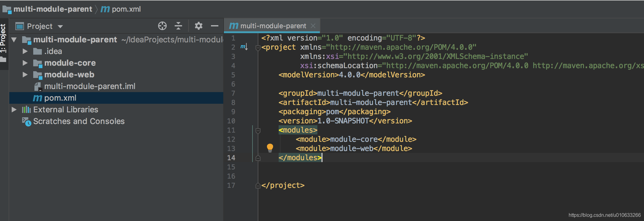
Task: Click the .idea folder icon
Action: pyautogui.click(x=38, y=51)
